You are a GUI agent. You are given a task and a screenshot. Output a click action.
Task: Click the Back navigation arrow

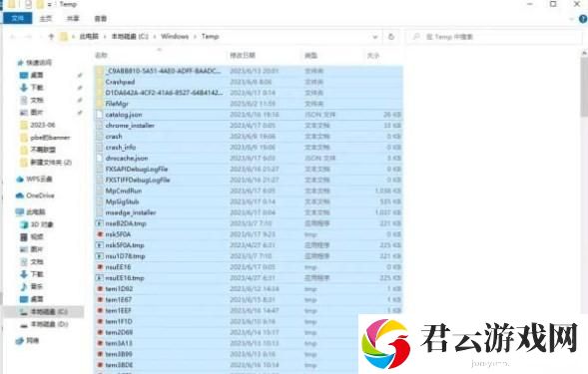click(x=12, y=37)
